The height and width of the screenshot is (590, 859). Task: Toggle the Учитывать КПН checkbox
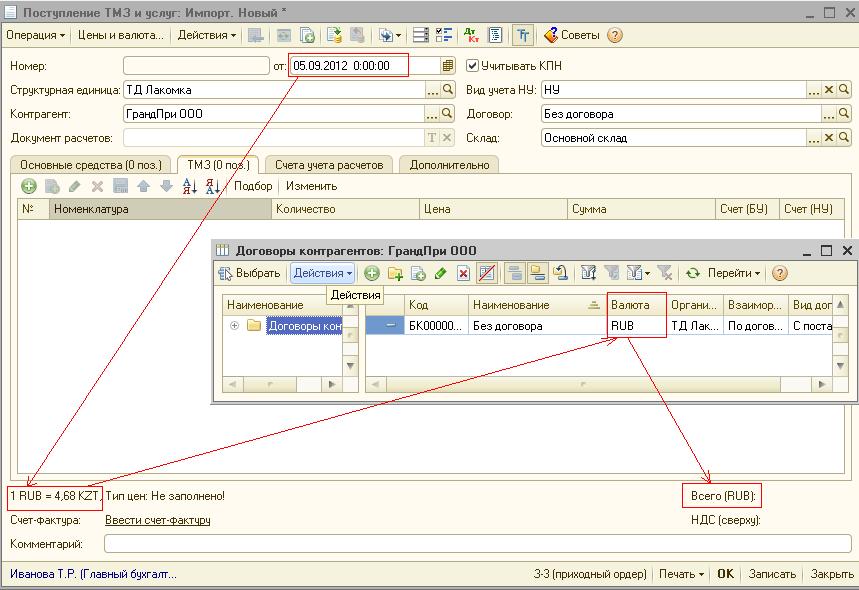coord(473,66)
